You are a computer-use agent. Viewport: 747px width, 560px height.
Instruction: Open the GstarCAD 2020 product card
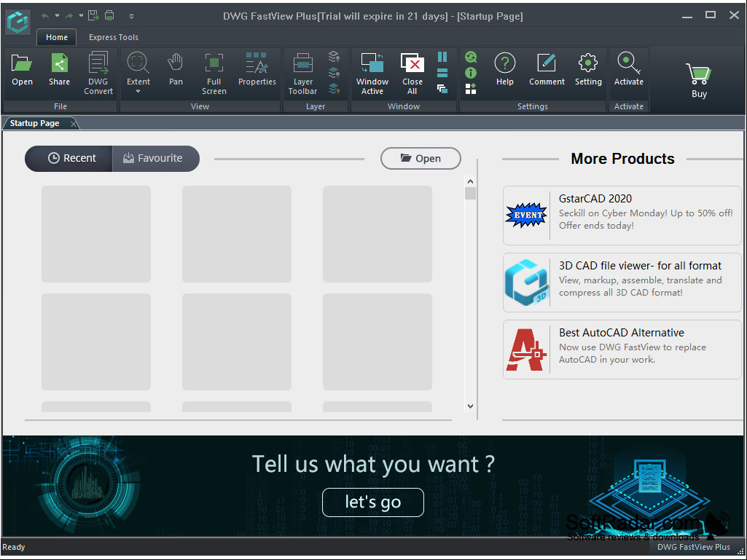click(622, 216)
